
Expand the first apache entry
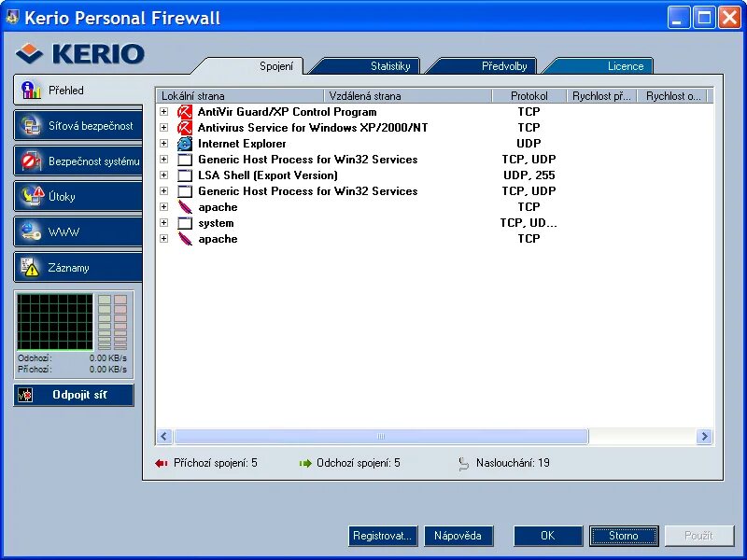(x=164, y=206)
